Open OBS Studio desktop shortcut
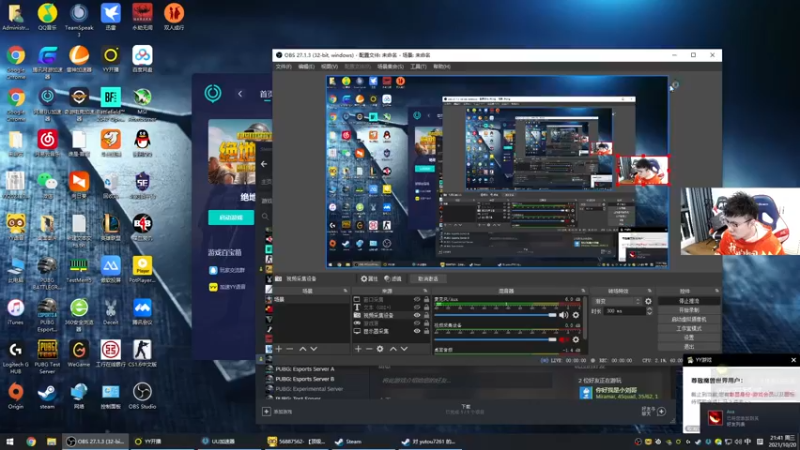The width and height of the screenshot is (800, 450). click(x=142, y=396)
